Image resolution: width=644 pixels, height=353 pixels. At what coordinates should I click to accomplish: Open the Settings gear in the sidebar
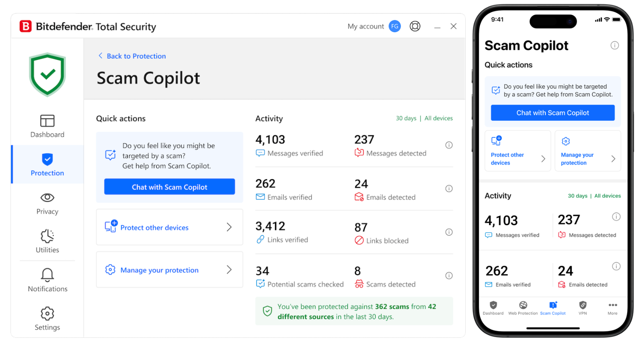tap(47, 313)
